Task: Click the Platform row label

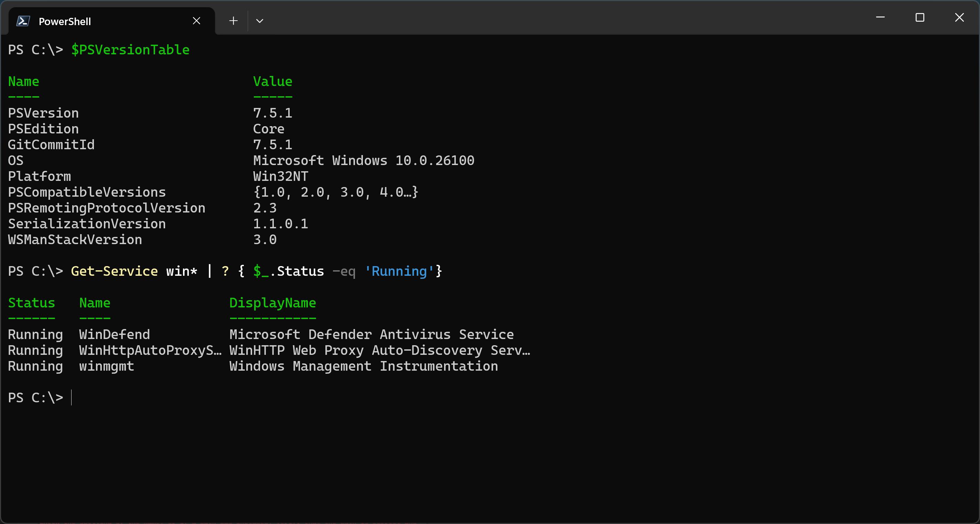Action: (40, 176)
